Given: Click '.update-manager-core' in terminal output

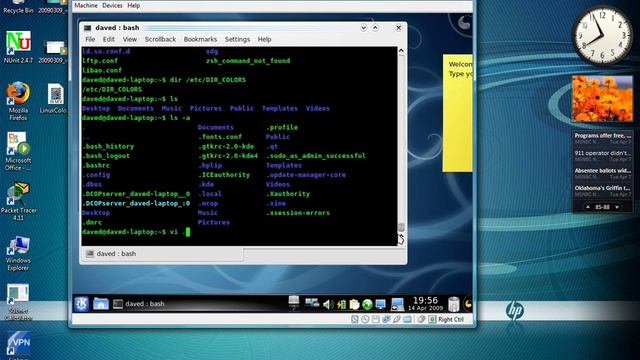Looking at the screenshot, I should (x=306, y=175).
